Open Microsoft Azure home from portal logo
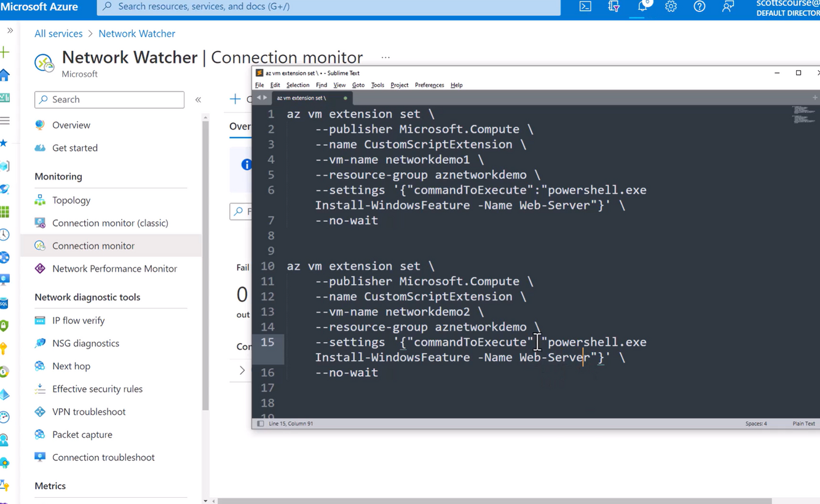Screen dimensions: 820x504 (x=39, y=7)
